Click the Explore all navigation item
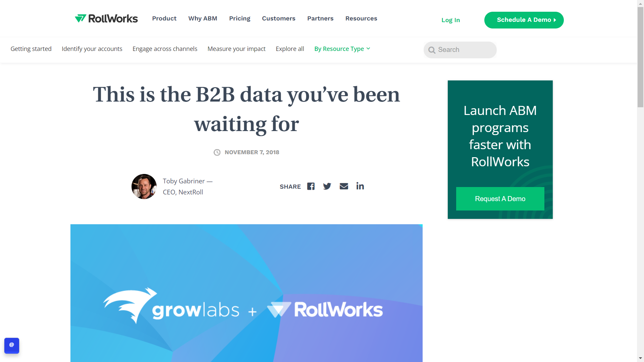644x362 pixels. [x=290, y=49]
